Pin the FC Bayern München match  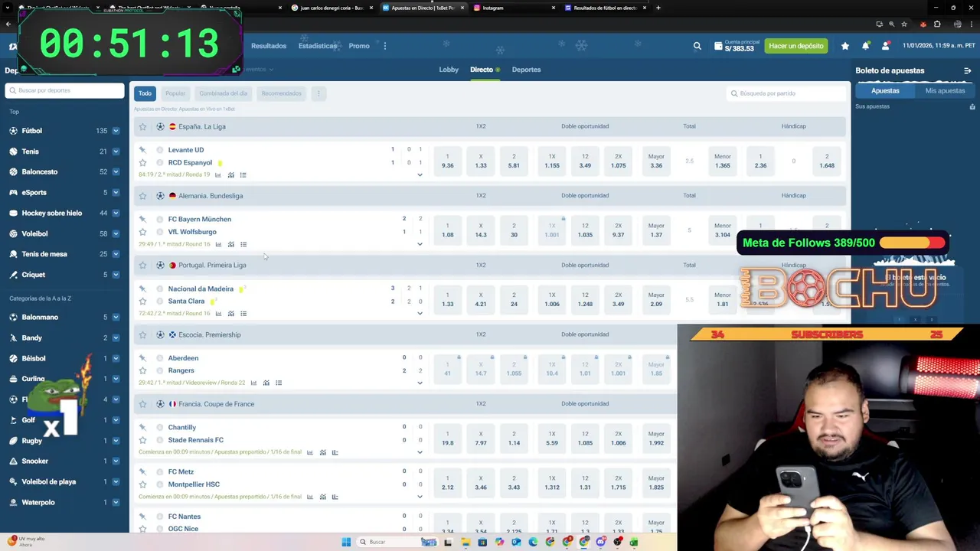tap(142, 219)
